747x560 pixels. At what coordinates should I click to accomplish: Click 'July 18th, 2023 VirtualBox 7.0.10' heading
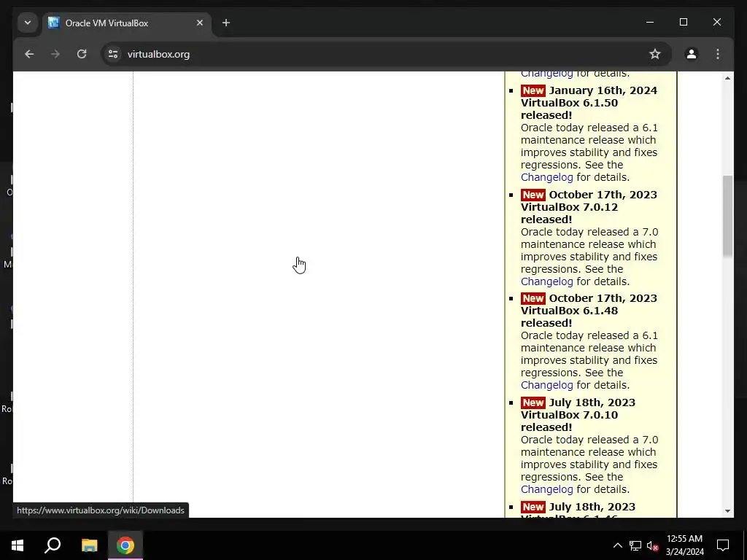[578, 415]
